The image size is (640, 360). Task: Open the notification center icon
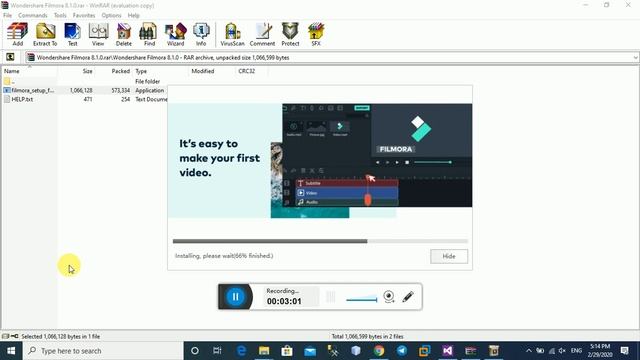(624, 351)
